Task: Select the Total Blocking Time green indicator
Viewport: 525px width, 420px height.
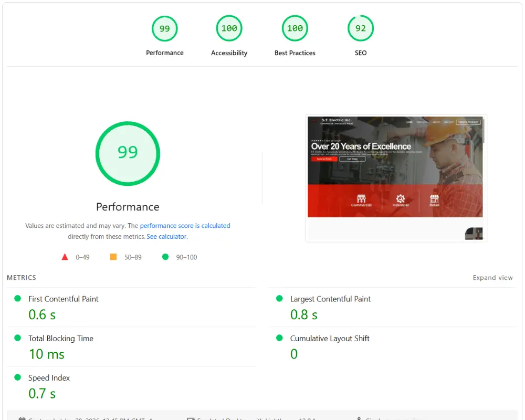Action: [x=17, y=339]
